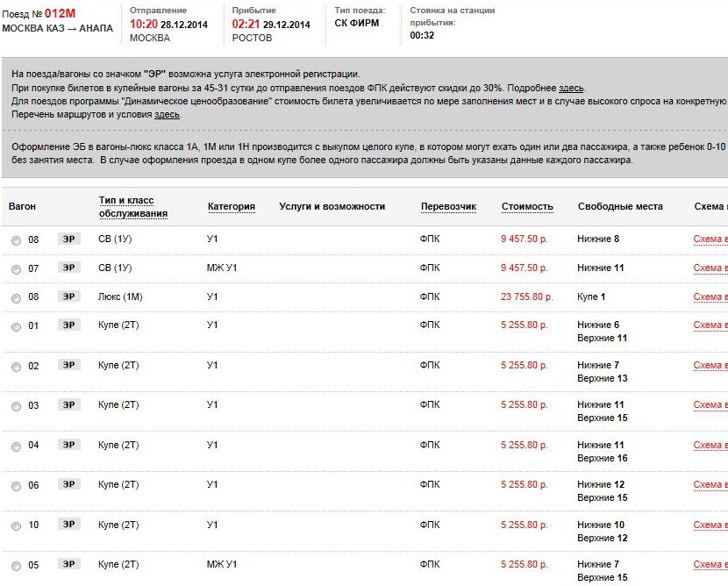This screenshot has width=728, height=586.
Task: Select radio button for wagon 07 СВ
Action: (16, 269)
